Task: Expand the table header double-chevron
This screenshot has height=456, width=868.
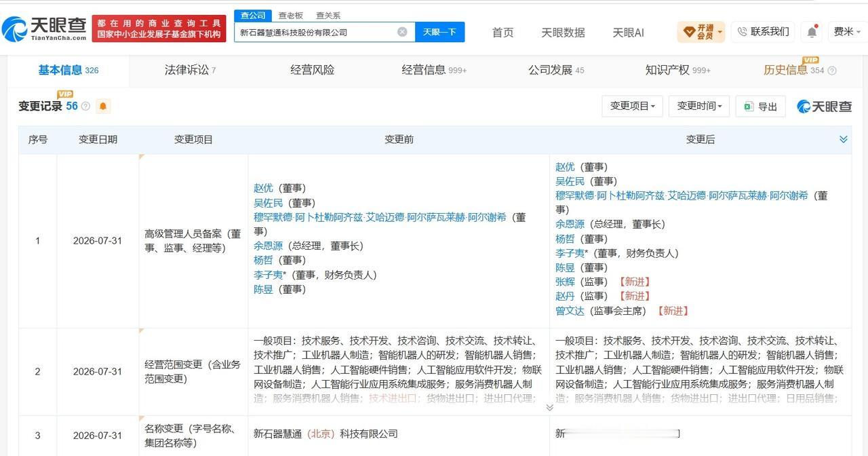Action: (x=844, y=139)
